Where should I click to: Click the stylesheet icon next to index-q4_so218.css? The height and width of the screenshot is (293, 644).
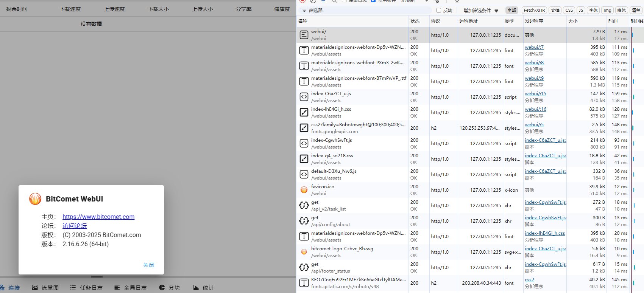click(304, 159)
